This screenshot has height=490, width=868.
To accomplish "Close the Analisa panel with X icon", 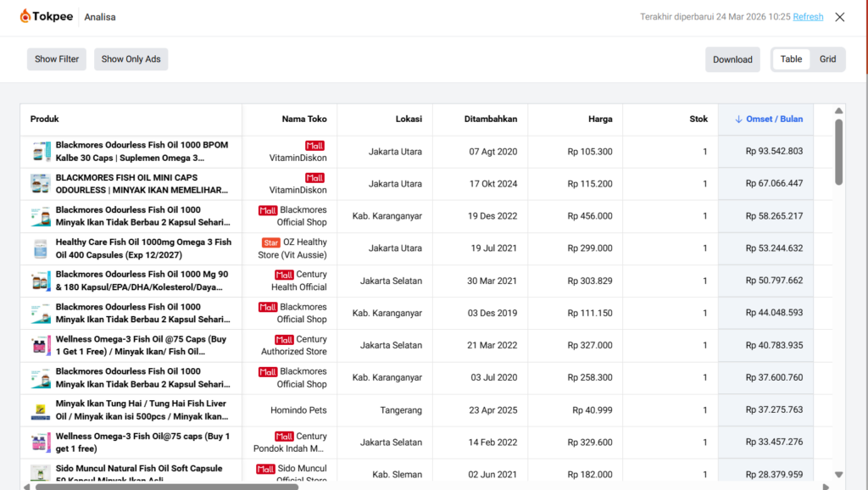I will [x=839, y=17].
